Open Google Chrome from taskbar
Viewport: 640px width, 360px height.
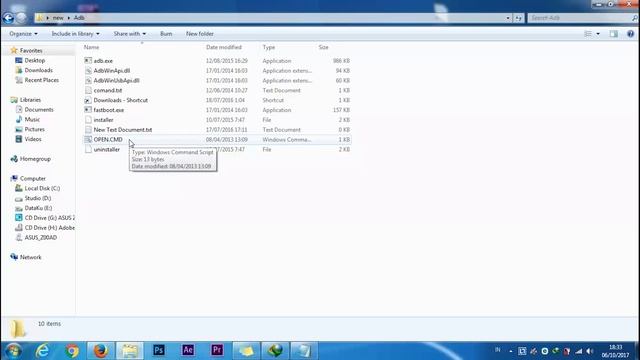[72, 351]
